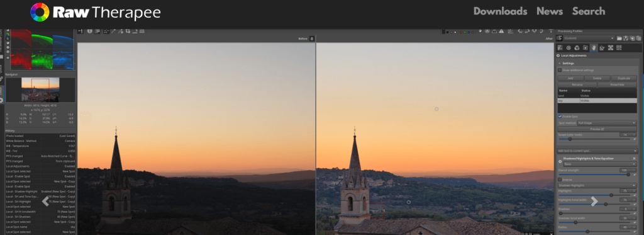Click the Duplicate spot button
The image size is (644, 235).
pos(624,78)
